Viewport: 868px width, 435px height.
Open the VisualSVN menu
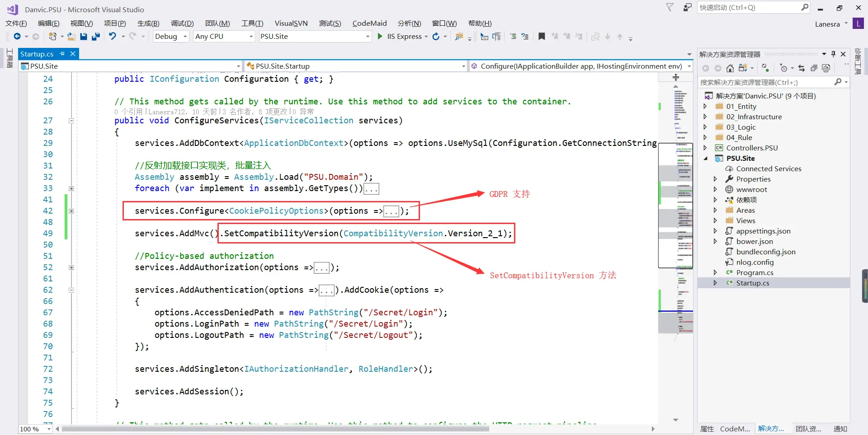tap(292, 23)
